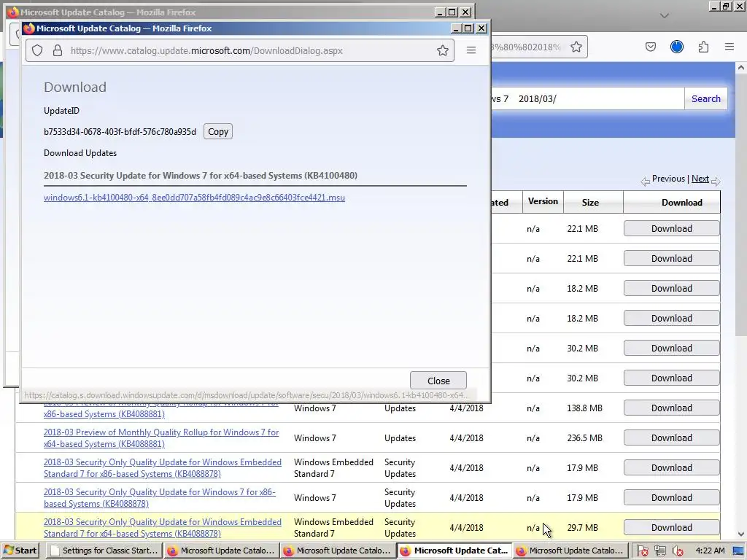Click the page scrollbar up arrow
The height and width of the screenshot is (560, 747).
741,68
